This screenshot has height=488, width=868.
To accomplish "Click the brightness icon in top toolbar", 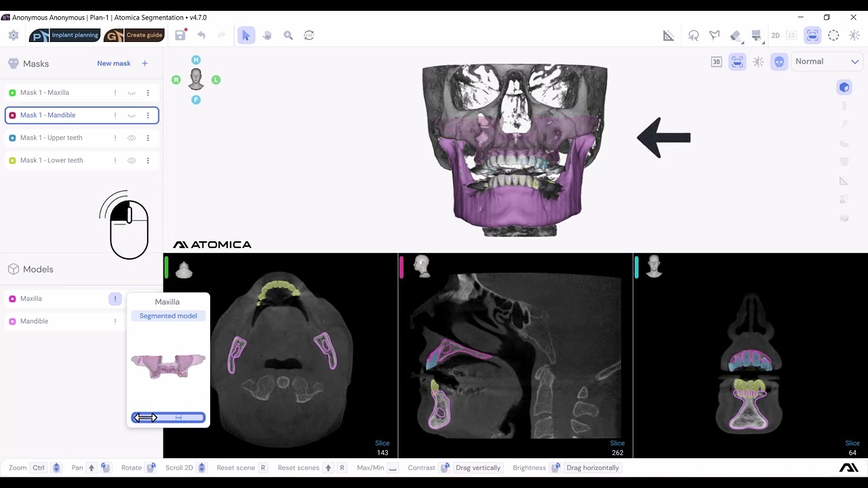I will pyautogui.click(x=854, y=35).
